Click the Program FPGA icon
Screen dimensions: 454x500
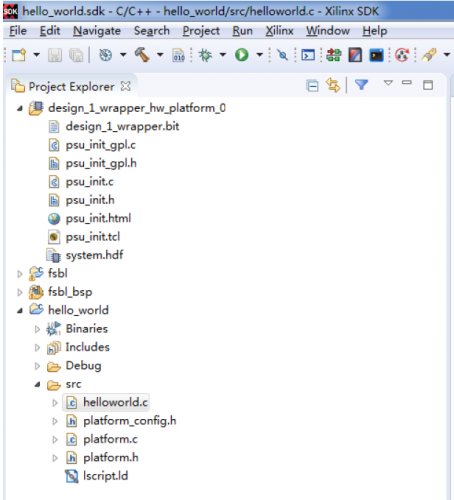pos(333,55)
